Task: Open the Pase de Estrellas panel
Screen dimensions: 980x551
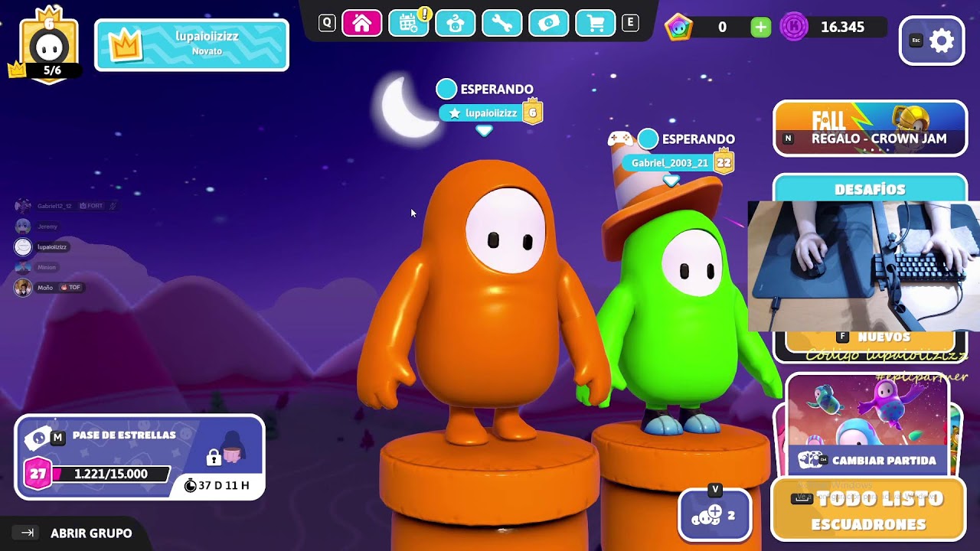Action: [140, 458]
